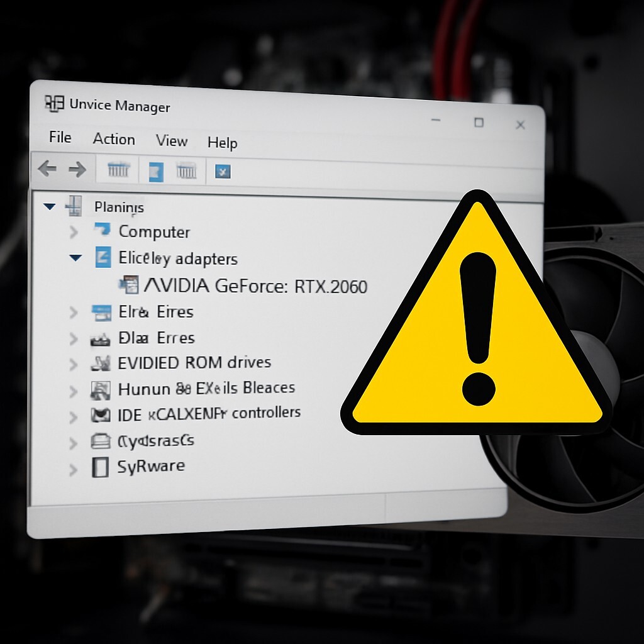Click the GeForce RTX 2060 device icon
644x644 pixels.
[129, 285]
